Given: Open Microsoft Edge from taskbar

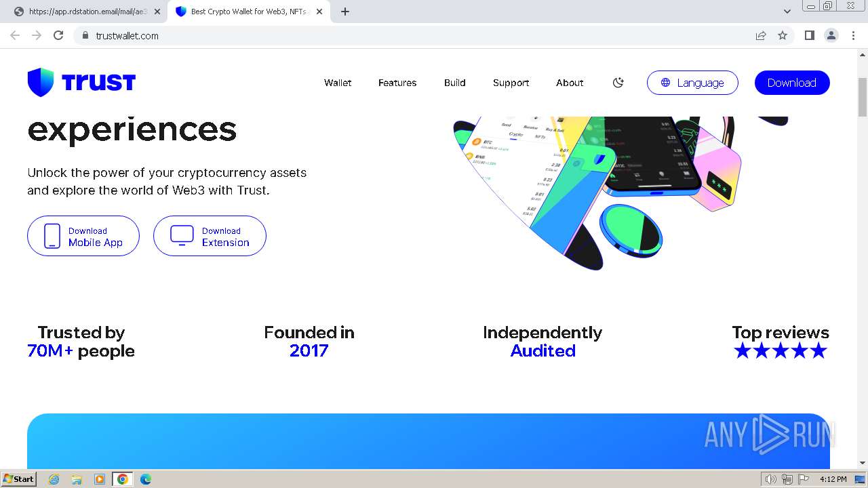Looking at the screenshot, I should point(146,479).
